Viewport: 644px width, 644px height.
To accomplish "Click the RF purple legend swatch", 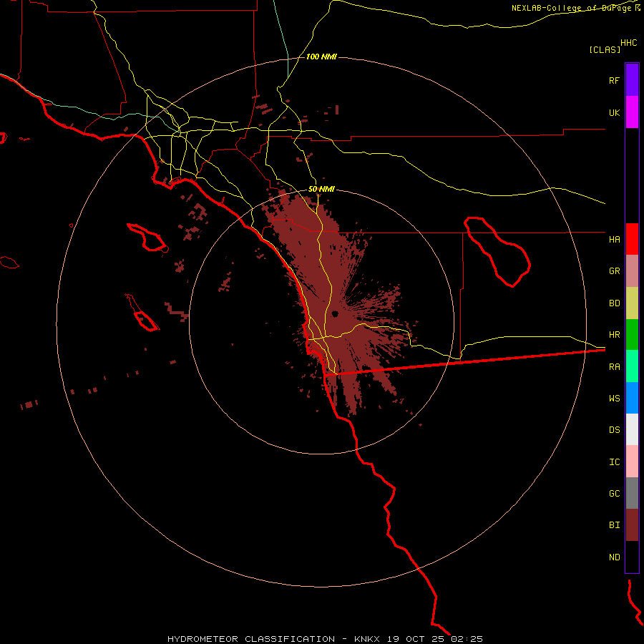I will (x=632, y=80).
